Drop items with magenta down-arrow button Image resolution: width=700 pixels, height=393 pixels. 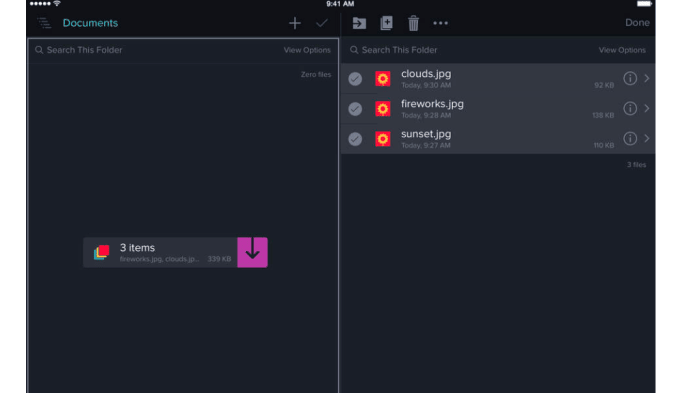pos(252,252)
